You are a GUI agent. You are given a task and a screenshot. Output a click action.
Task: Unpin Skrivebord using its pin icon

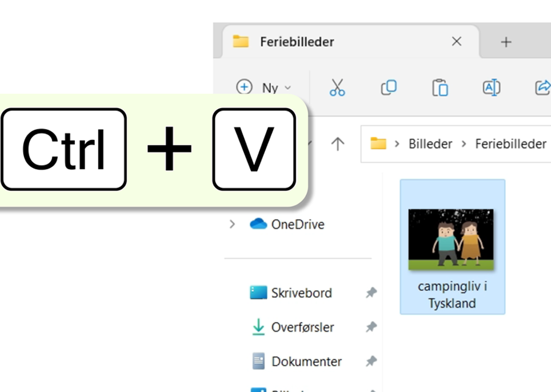click(x=371, y=292)
